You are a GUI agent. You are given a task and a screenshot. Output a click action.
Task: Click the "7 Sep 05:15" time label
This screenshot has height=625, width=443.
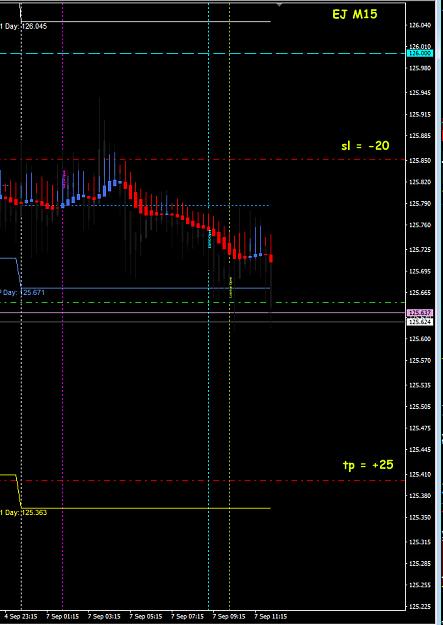pyautogui.click(x=146, y=616)
